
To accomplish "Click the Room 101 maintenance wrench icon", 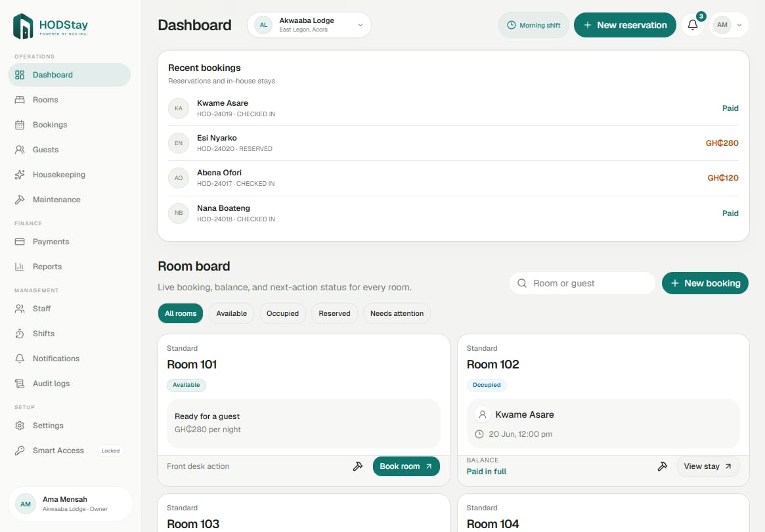I will pyautogui.click(x=358, y=466).
